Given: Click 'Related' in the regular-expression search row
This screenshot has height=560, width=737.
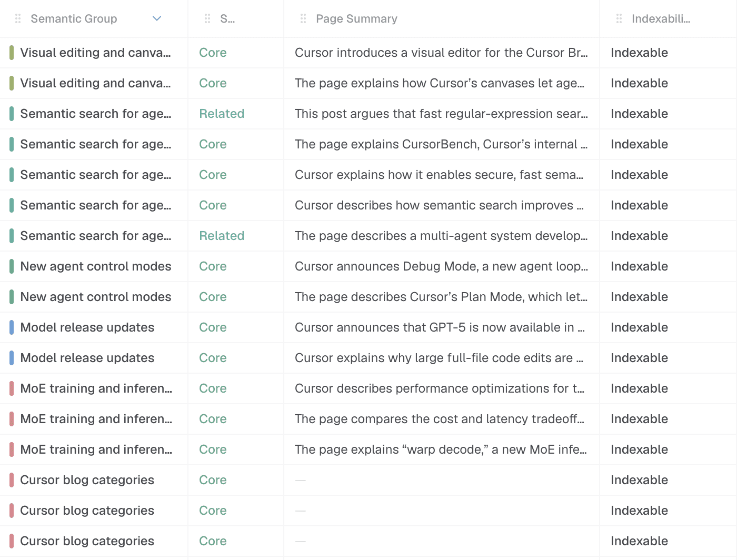Looking at the screenshot, I should pos(222,114).
